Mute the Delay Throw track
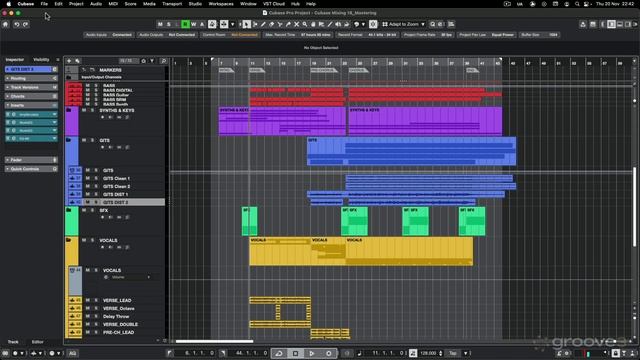The width and height of the screenshot is (640, 360). (x=87, y=316)
